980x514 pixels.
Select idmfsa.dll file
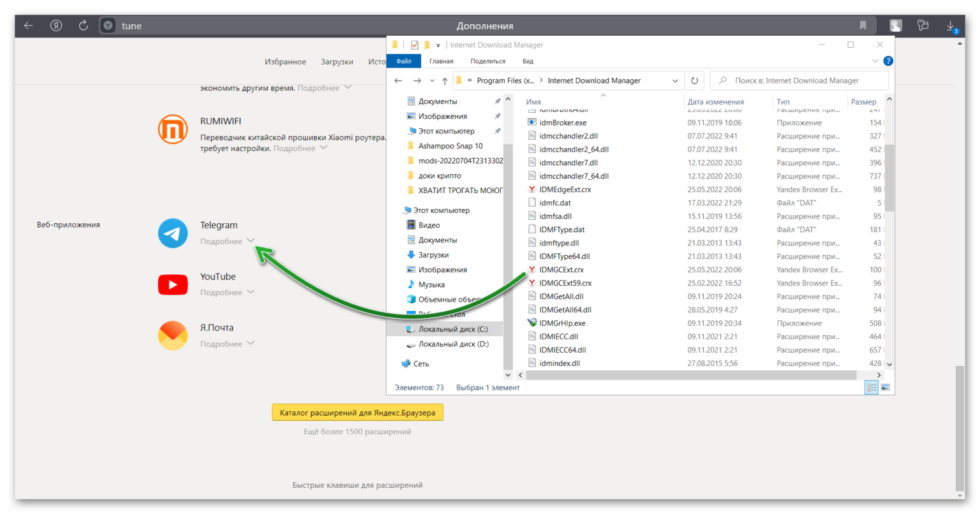[555, 216]
